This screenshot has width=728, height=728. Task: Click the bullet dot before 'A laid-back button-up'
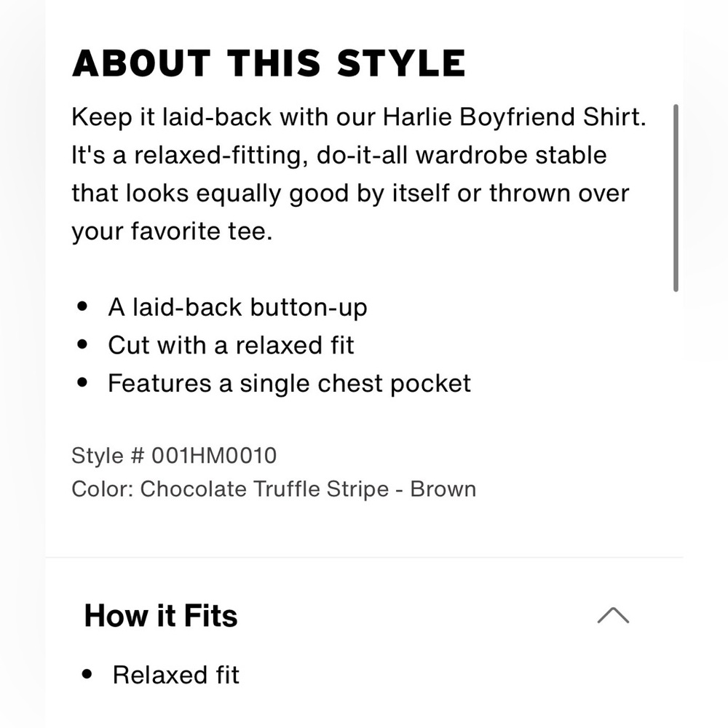[83, 306]
